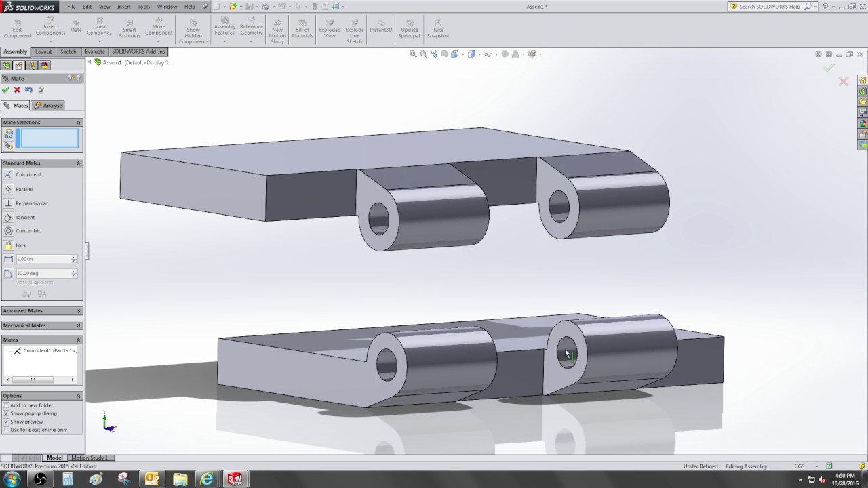
Task: Select Previous View icon
Action: [434, 54]
